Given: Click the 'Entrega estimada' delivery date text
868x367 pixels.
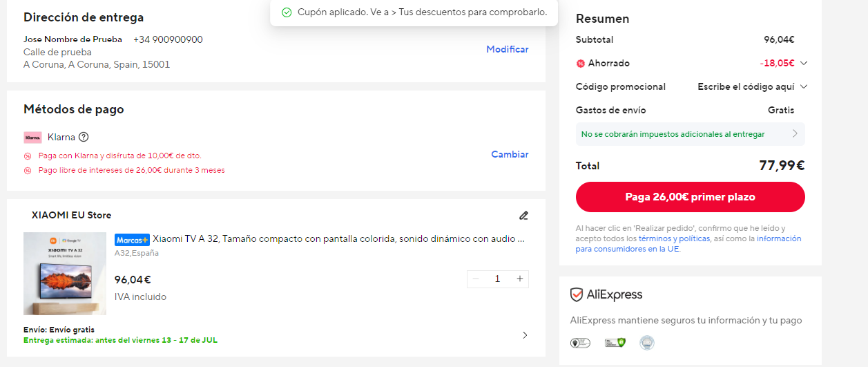Looking at the screenshot, I should (x=120, y=340).
